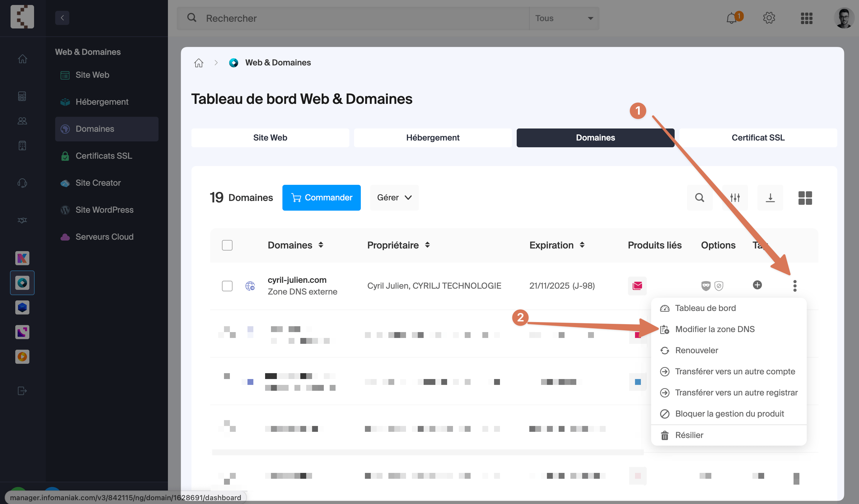Click the Commander button

(321, 197)
